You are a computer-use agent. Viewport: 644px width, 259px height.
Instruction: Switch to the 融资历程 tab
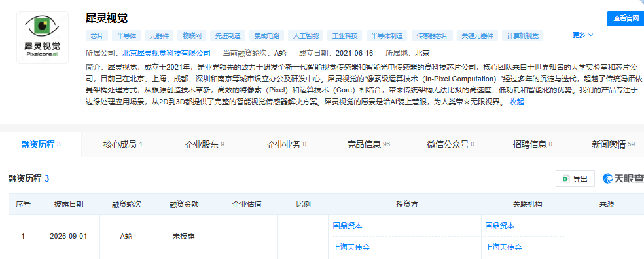(41, 144)
